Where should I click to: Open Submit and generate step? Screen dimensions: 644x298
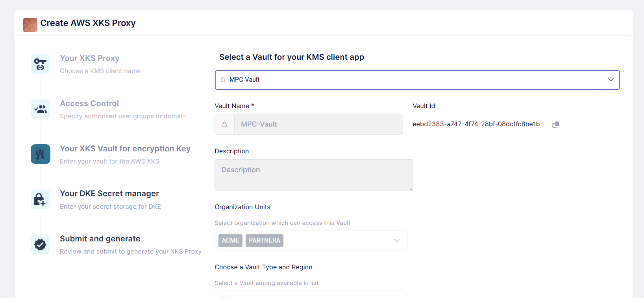[100, 239]
